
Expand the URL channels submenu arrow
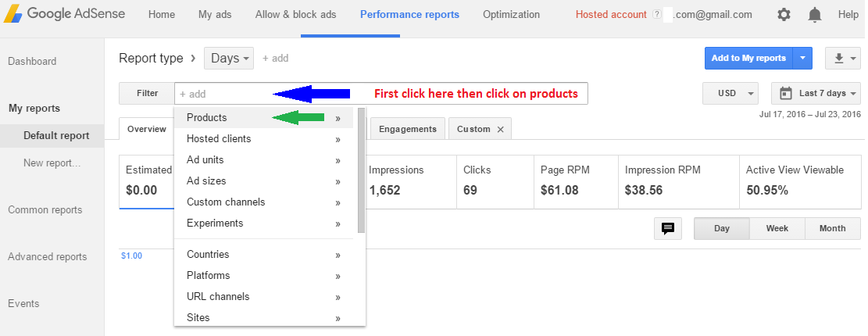coord(338,297)
